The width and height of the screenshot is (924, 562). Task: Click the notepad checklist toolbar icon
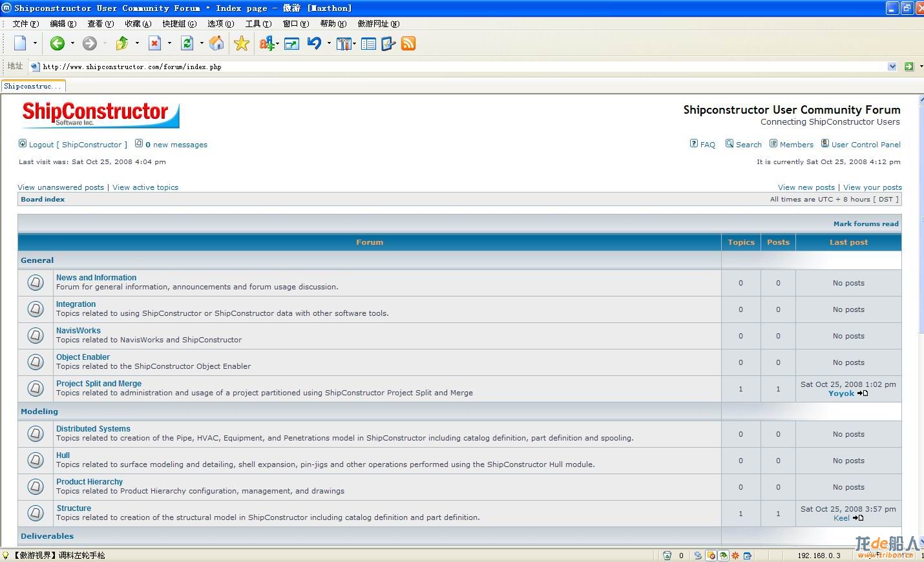[x=388, y=43]
